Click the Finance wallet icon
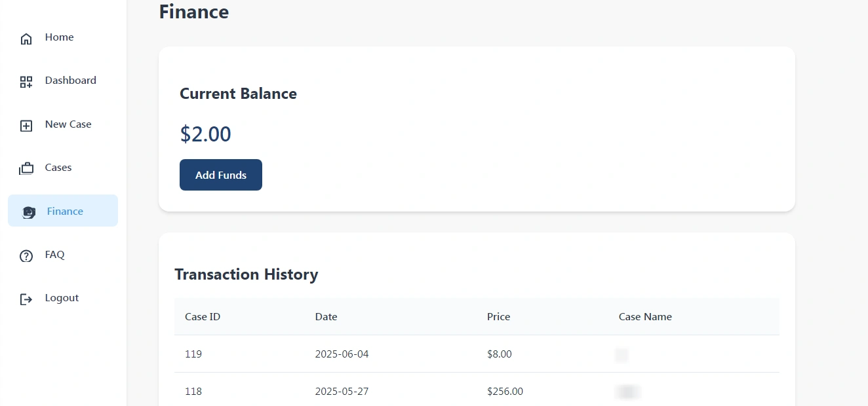The width and height of the screenshot is (868, 406). pos(28,212)
